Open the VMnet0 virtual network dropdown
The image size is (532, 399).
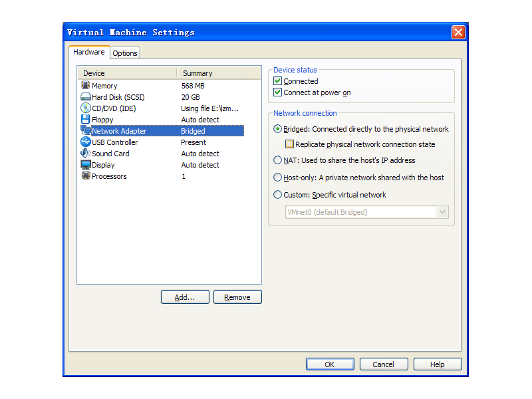click(x=442, y=212)
